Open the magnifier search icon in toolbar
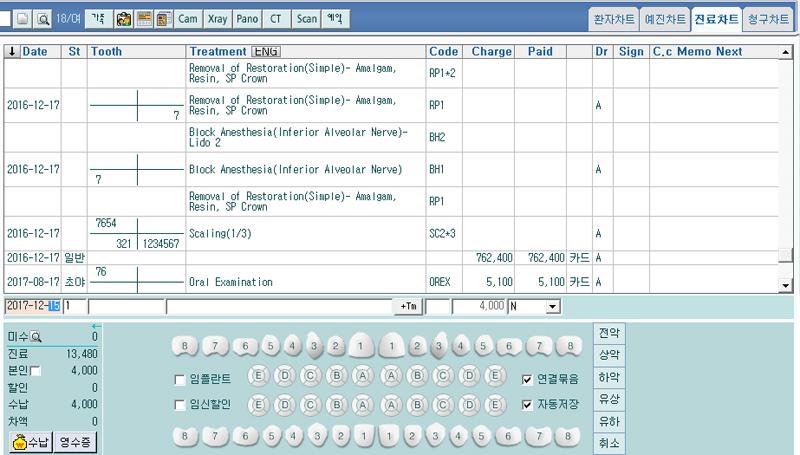 click(43, 19)
